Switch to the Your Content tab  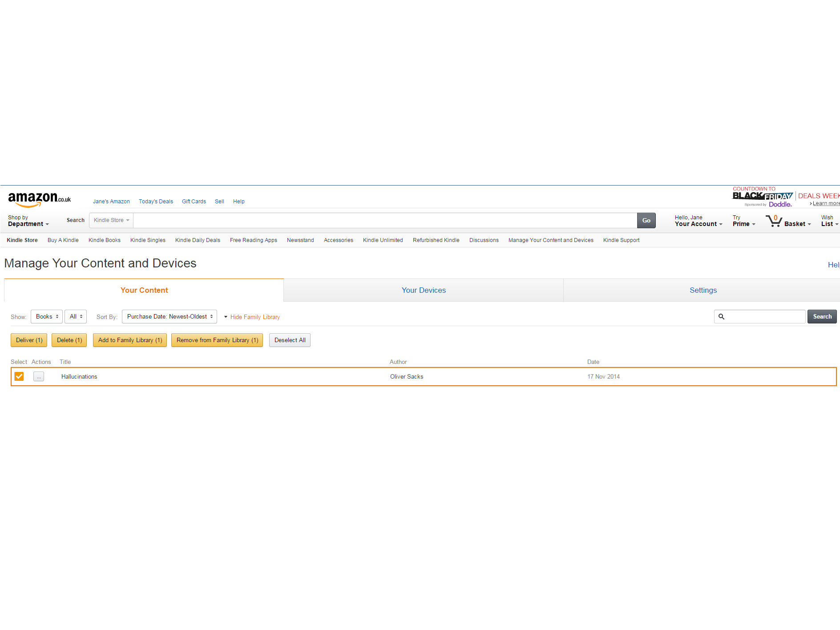point(144,290)
